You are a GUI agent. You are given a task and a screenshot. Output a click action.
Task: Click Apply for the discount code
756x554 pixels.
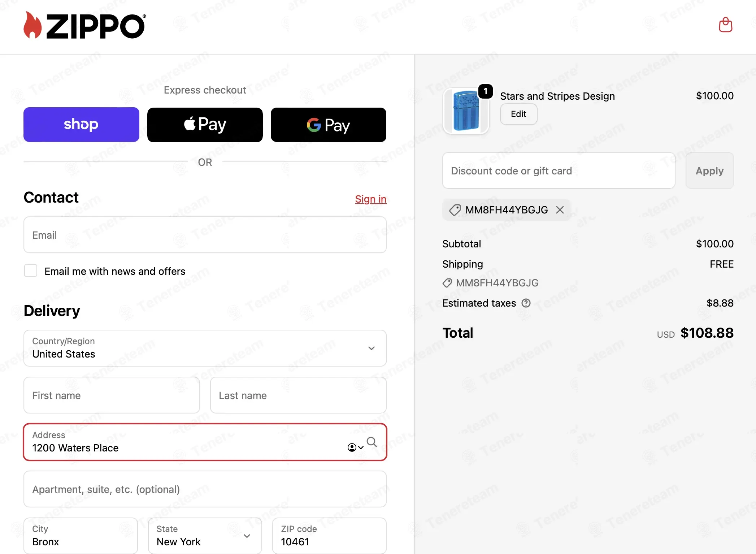(x=709, y=170)
